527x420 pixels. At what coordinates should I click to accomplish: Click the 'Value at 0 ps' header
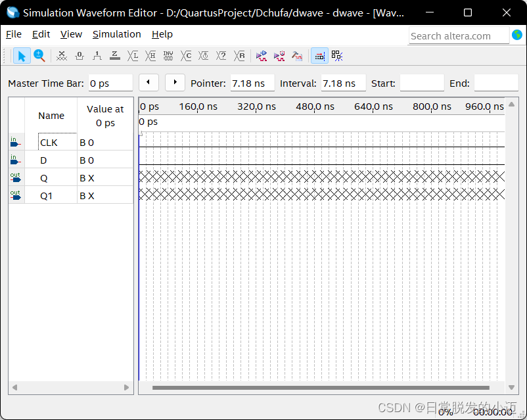point(105,116)
